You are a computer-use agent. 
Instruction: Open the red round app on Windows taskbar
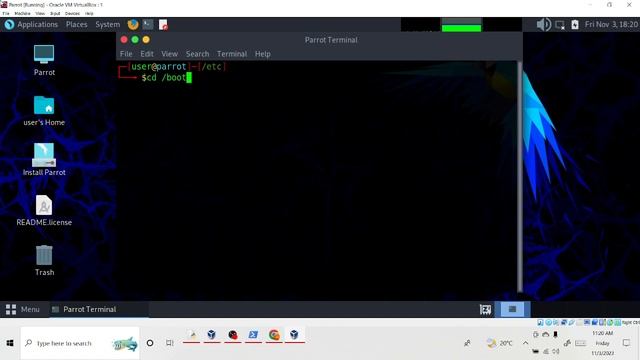click(233, 335)
